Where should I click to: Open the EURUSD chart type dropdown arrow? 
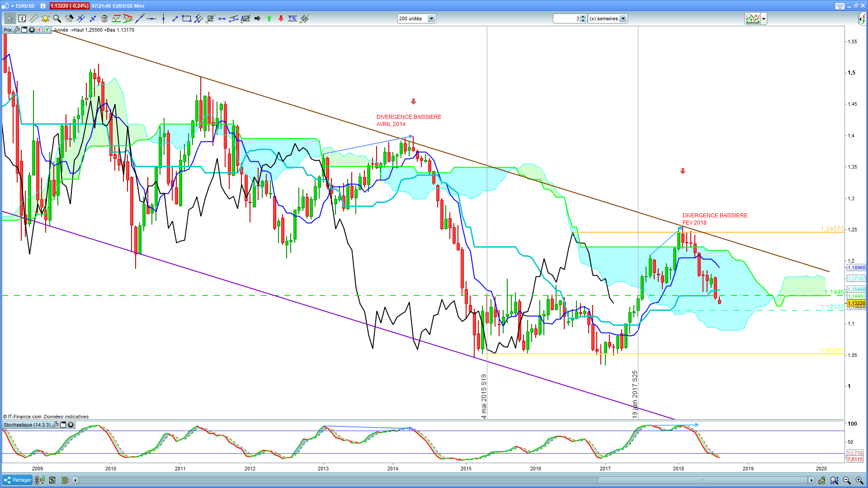12,6
